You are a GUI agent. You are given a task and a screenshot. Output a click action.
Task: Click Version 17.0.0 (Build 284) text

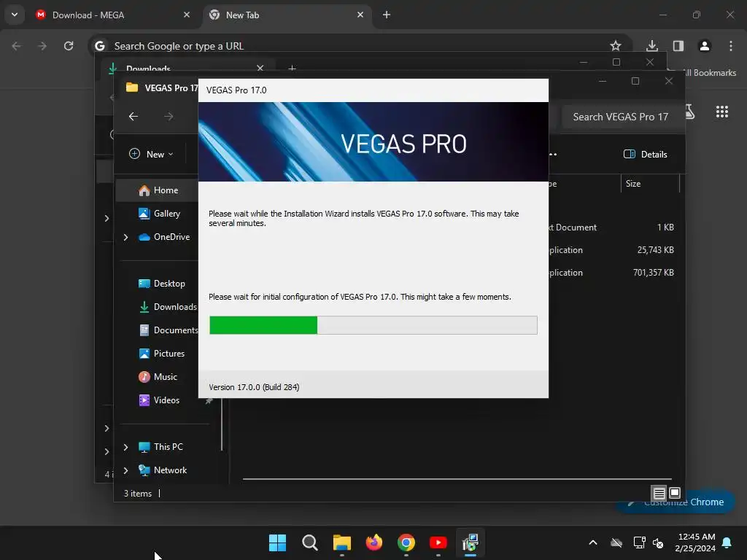[254, 387]
